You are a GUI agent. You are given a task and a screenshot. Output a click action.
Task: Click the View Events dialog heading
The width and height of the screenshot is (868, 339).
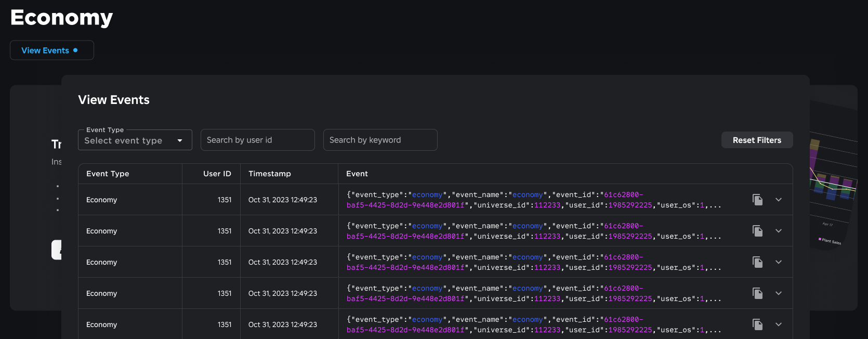point(114,100)
